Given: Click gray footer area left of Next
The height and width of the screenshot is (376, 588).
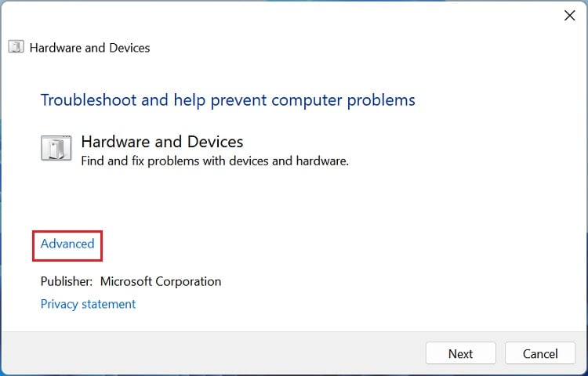Looking at the screenshot, I should tap(210, 352).
